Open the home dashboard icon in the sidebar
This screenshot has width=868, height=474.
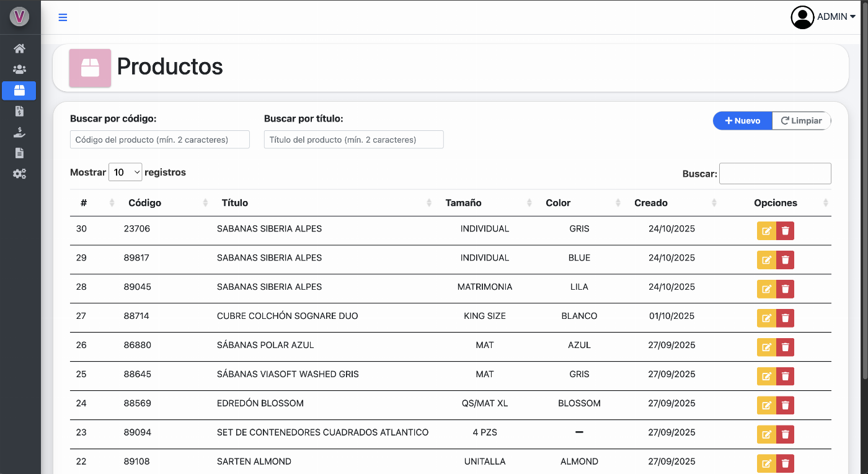pyautogui.click(x=19, y=48)
